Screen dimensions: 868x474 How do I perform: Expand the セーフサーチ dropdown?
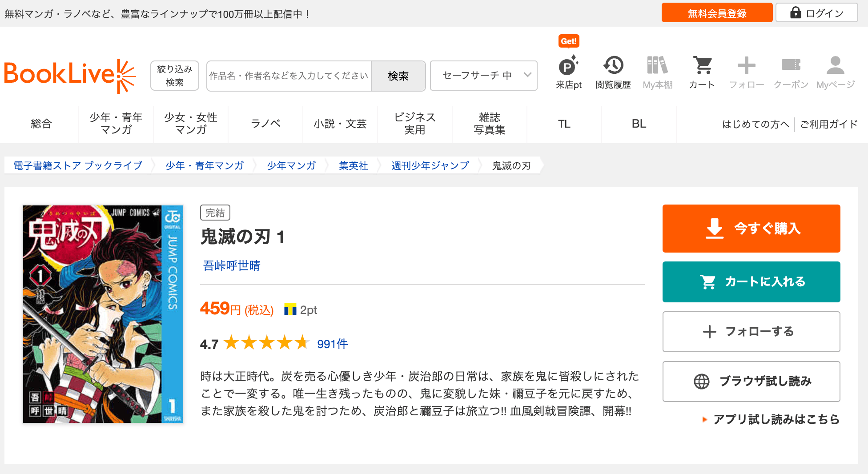[x=483, y=76]
